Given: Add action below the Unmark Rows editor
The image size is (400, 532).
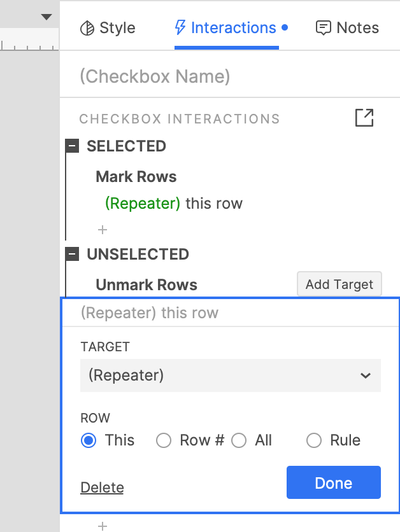Looking at the screenshot, I should pyautogui.click(x=103, y=526).
